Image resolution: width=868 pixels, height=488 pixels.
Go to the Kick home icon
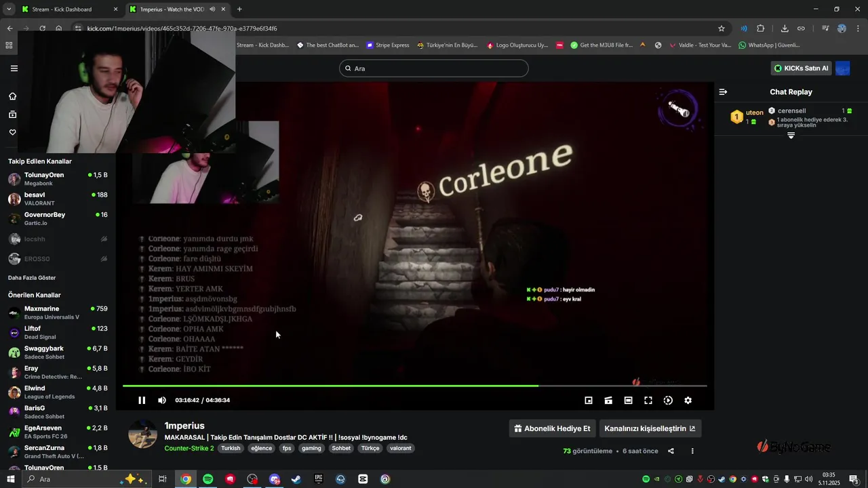12,96
